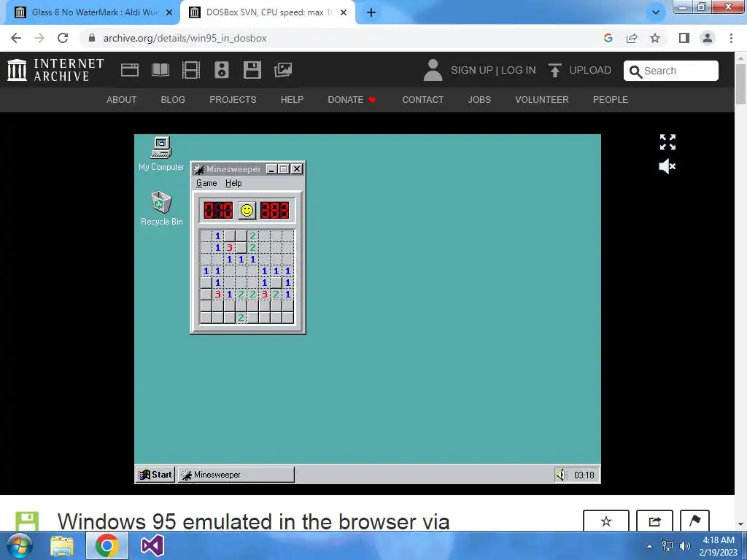Go to the Internet Archive home logo
This screenshot has width=747, height=560.
(55, 70)
